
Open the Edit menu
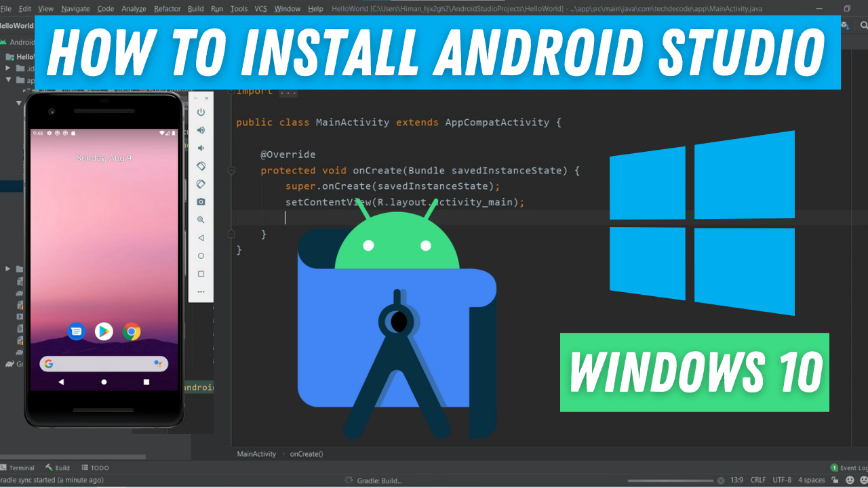[x=25, y=9]
